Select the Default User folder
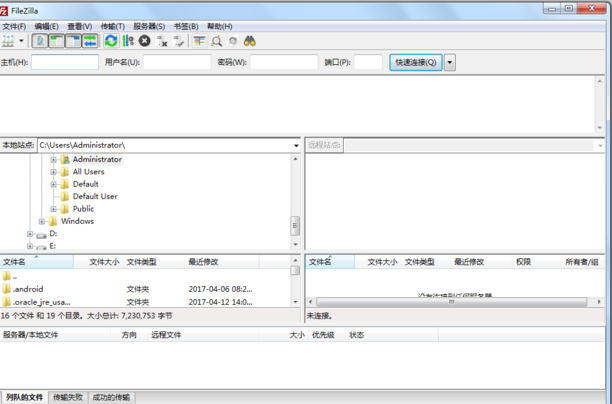This screenshot has height=404, width=612. coord(95,196)
